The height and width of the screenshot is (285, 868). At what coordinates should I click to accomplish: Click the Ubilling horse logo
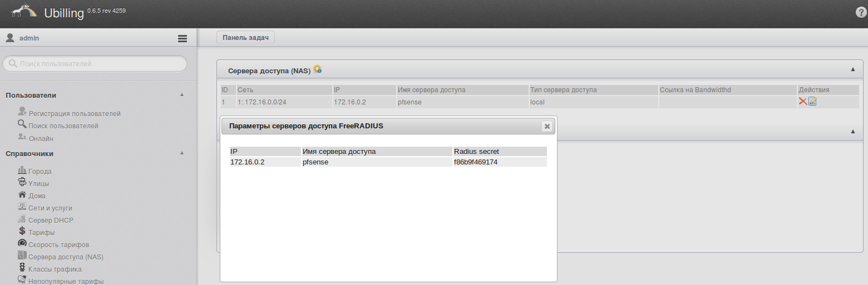coord(23,12)
